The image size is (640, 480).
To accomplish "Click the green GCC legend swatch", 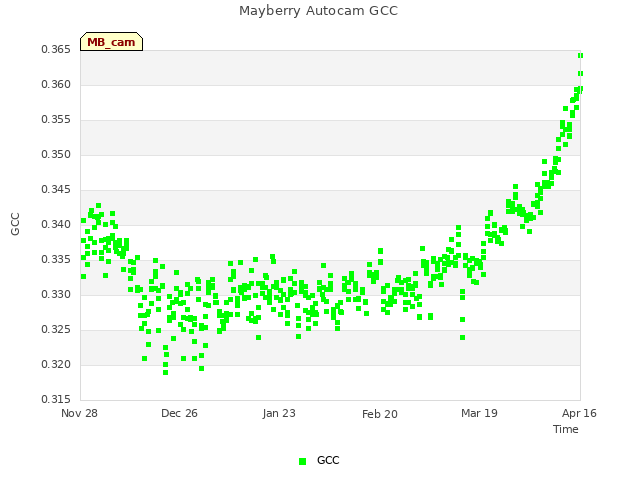I will (302, 461).
